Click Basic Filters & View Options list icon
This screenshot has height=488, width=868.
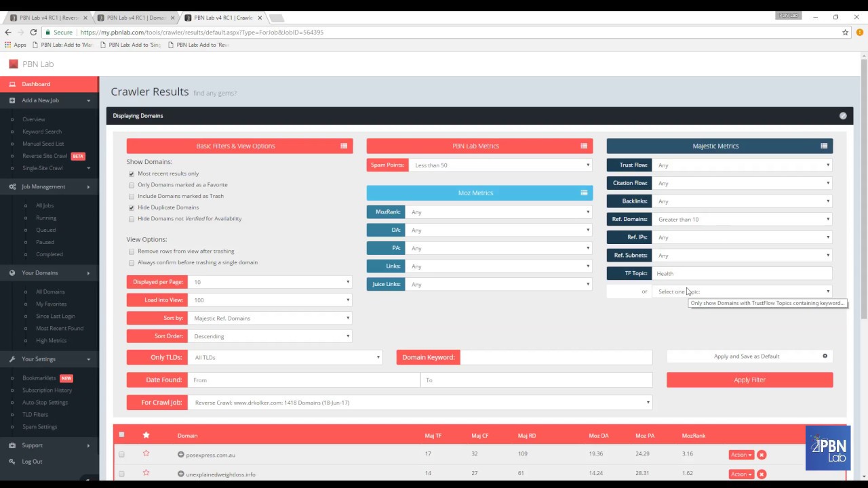(344, 146)
